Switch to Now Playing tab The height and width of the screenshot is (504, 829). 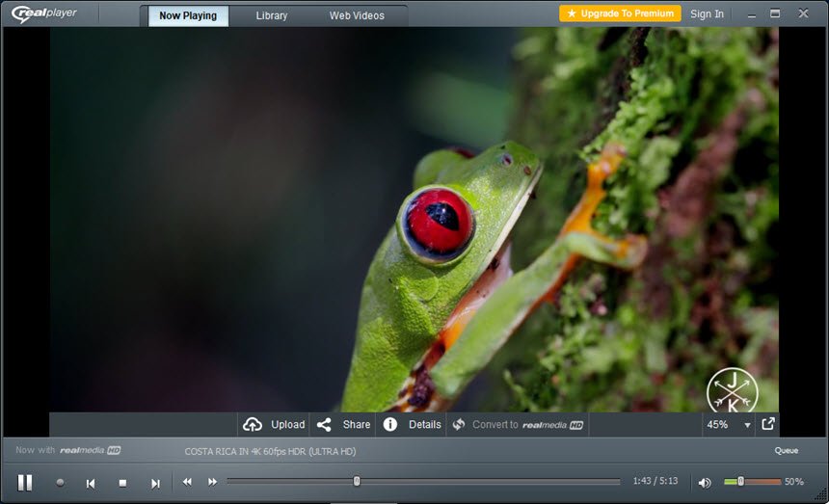click(188, 15)
